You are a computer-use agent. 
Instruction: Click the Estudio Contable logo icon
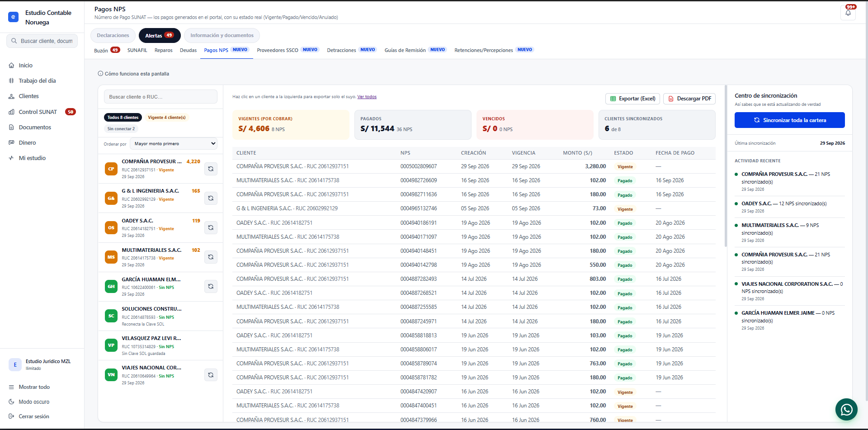point(14,17)
